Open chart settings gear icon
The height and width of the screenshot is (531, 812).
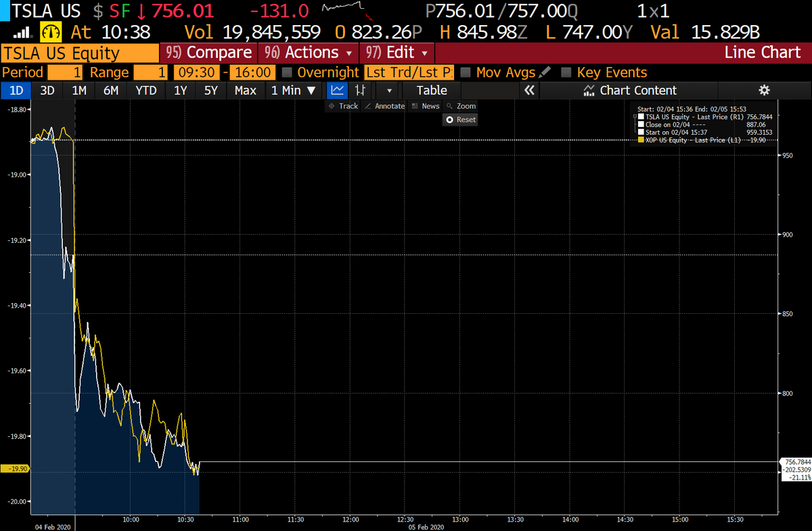click(764, 90)
